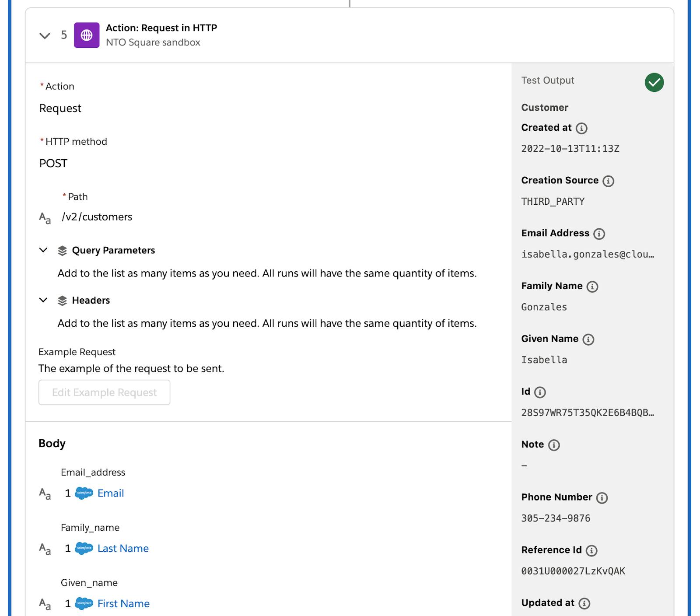Click the 305-234-9876 phone number value
The width and height of the screenshot is (700, 616).
click(556, 518)
